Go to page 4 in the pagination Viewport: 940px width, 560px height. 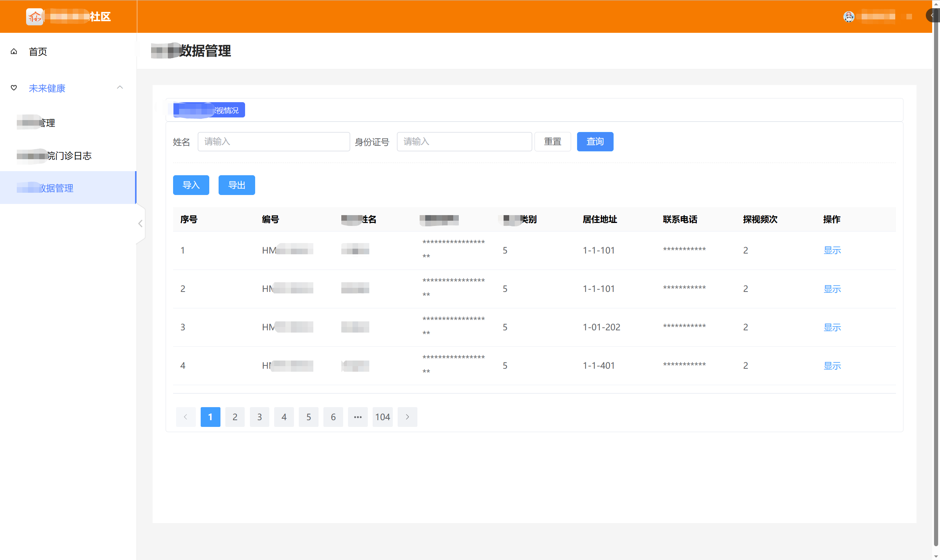point(284,417)
